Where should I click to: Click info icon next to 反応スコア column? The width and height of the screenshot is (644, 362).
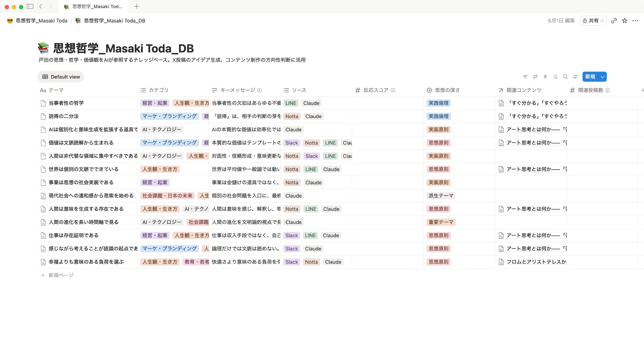(393, 90)
